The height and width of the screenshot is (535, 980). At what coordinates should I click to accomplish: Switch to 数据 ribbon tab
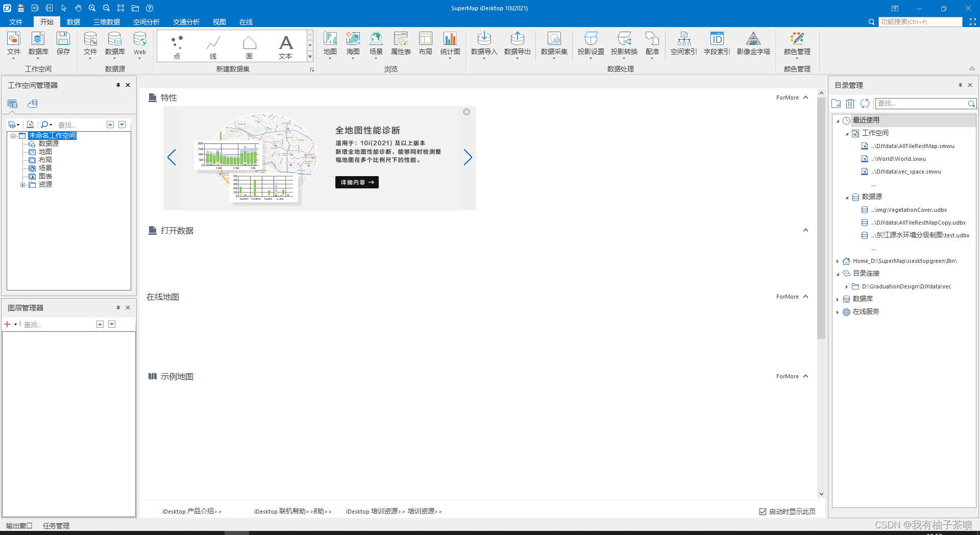pyautogui.click(x=73, y=22)
